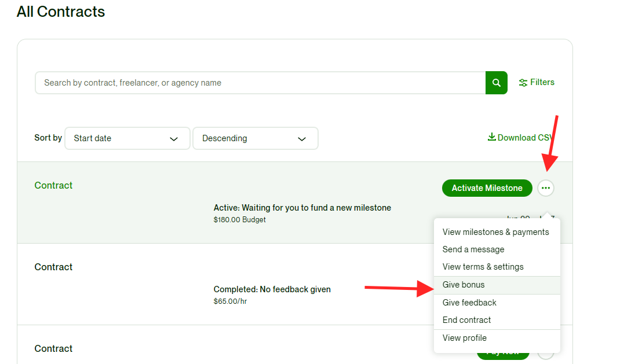
Task: Open View terms & settings option
Action: [x=483, y=267]
